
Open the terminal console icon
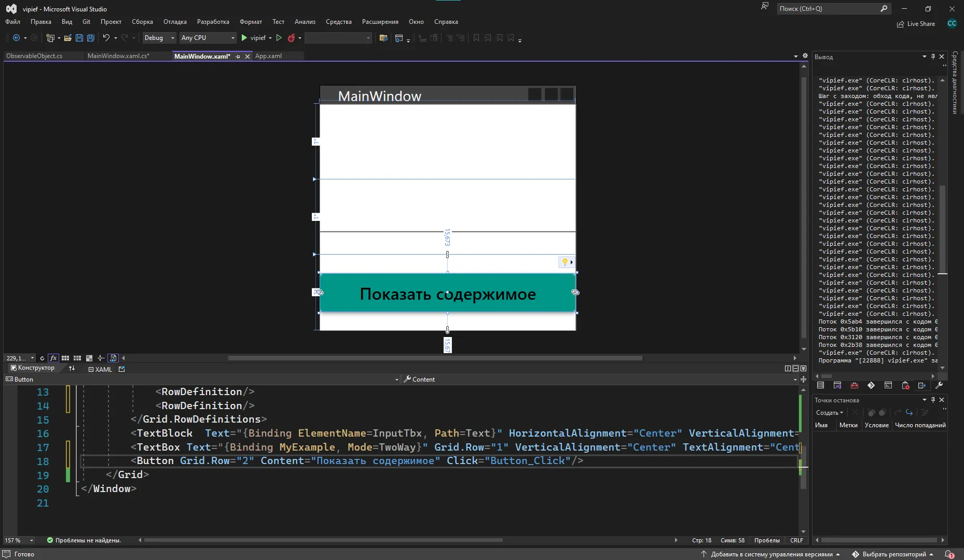[888, 385]
